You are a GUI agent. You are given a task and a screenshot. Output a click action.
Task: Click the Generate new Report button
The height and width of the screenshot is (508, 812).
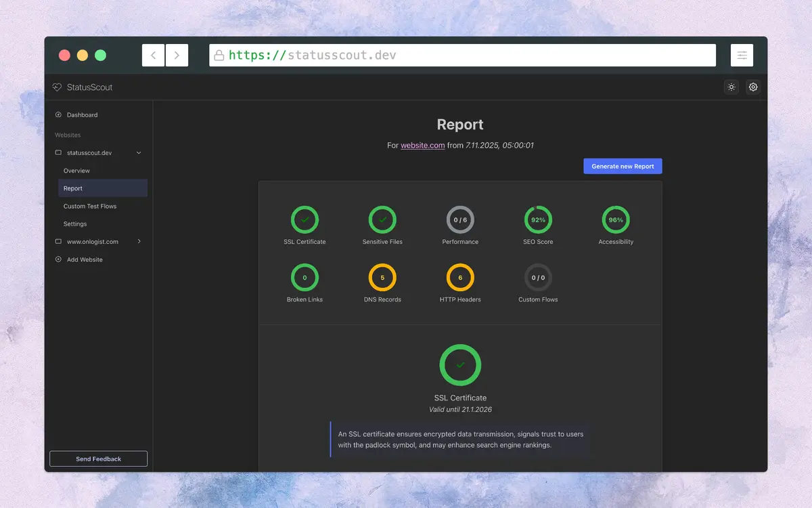click(x=623, y=166)
